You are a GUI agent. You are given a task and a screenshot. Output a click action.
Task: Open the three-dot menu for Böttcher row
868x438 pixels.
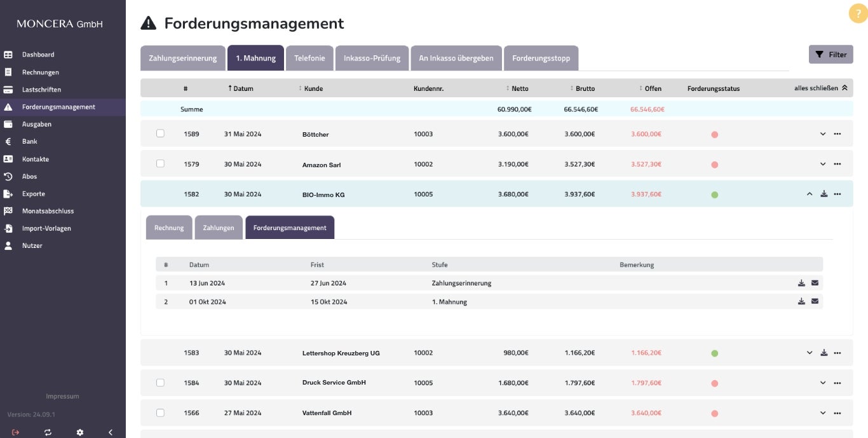pyautogui.click(x=837, y=134)
